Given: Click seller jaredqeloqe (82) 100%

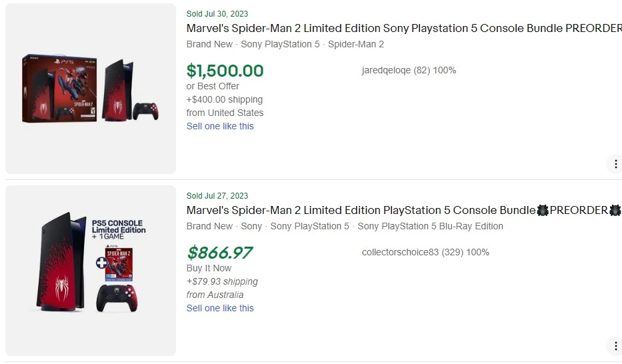Looking at the screenshot, I should click(409, 70).
